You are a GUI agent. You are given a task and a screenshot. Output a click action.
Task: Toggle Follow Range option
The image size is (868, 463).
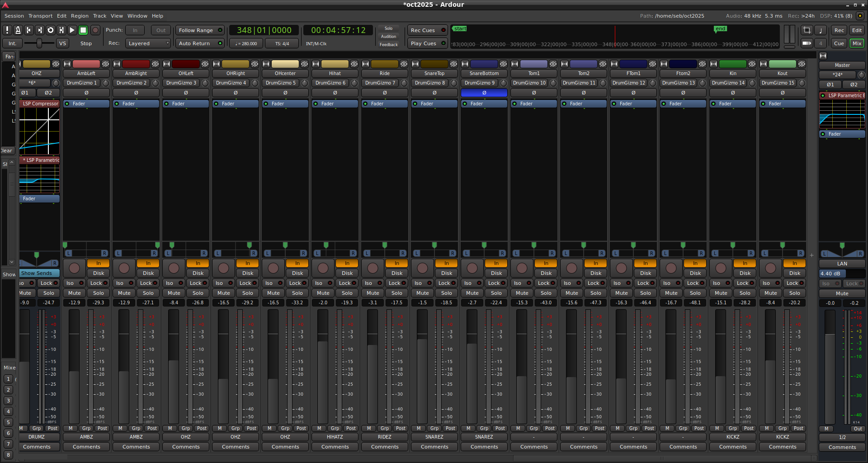200,30
